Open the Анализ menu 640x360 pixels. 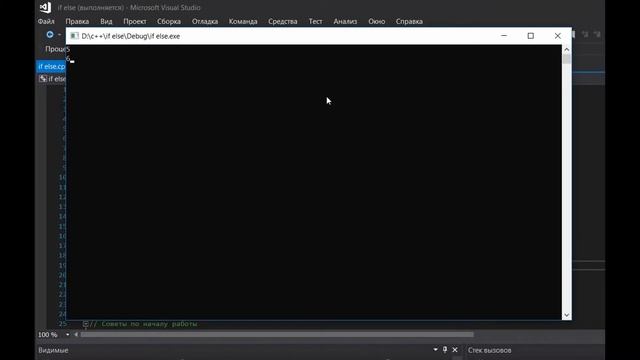(x=345, y=21)
